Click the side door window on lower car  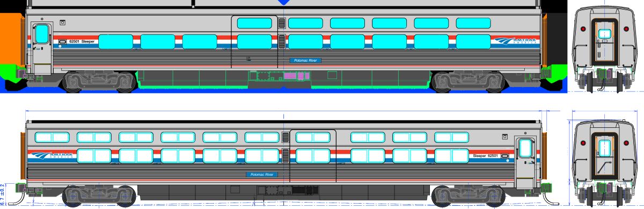[525, 148]
